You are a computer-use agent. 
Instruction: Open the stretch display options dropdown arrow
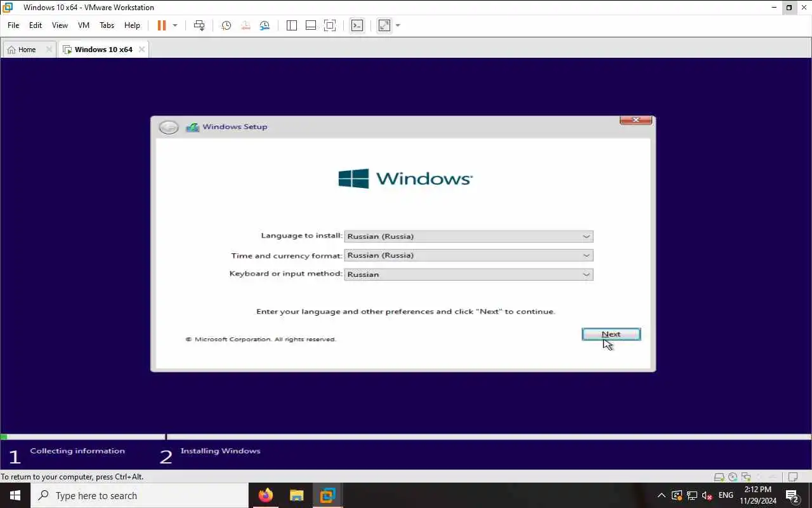coord(398,25)
